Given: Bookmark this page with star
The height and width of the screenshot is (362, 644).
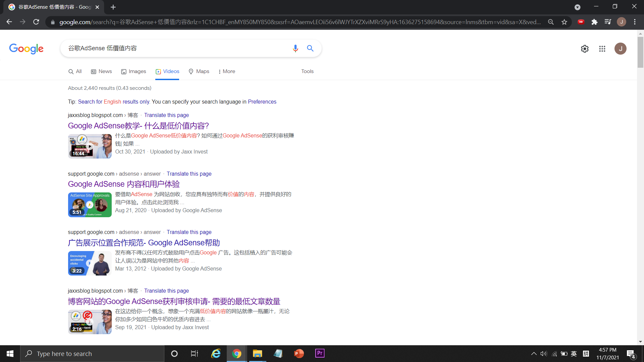Looking at the screenshot, I should (564, 22).
